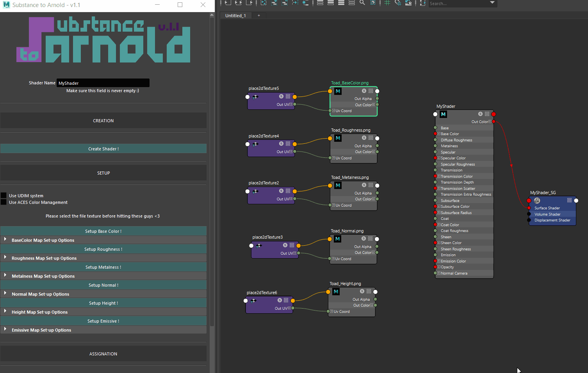Image resolution: width=588 pixels, height=373 pixels.
Task: Click the place2dTexture3 node type icon
Action: [x=259, y=246]
